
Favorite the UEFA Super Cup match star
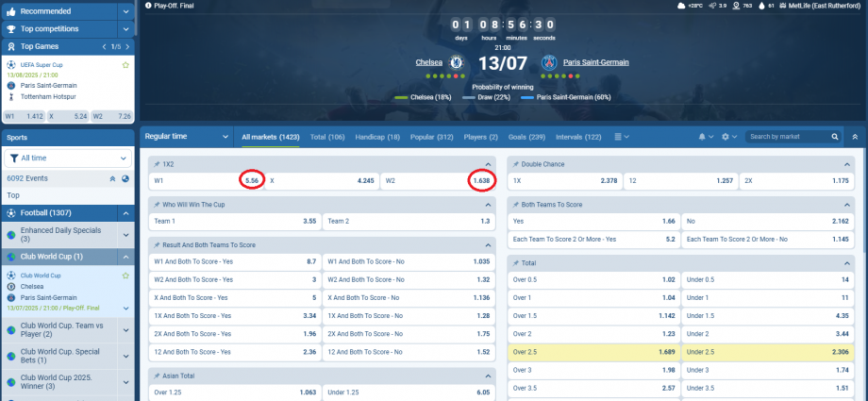(x=125, y=65)
